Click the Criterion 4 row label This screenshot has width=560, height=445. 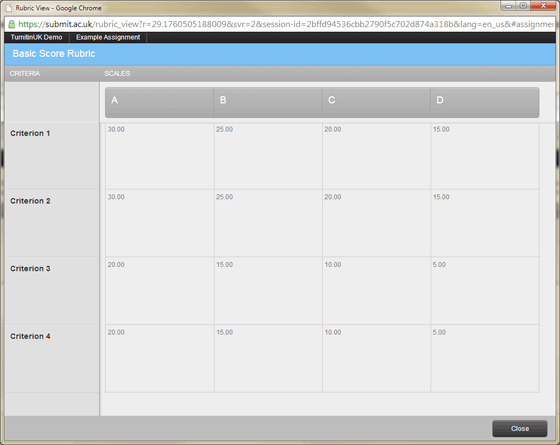click(x=30, y=336)
